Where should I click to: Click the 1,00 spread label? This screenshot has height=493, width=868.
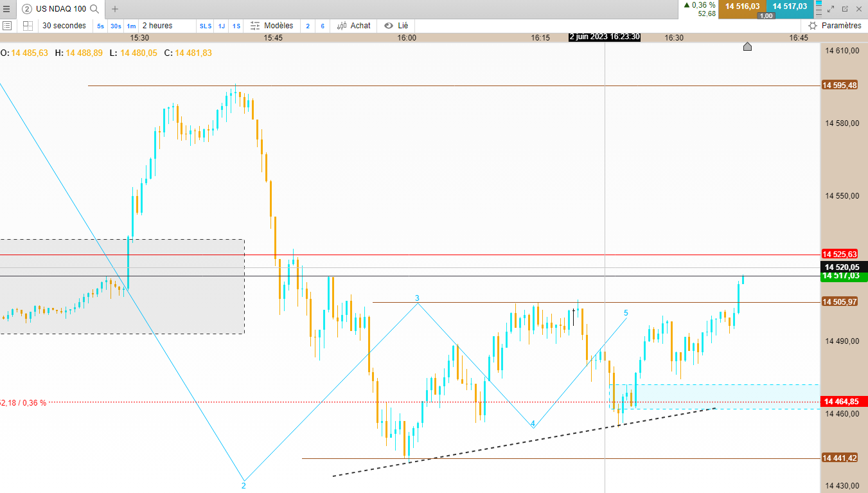(x=766, y=15)
